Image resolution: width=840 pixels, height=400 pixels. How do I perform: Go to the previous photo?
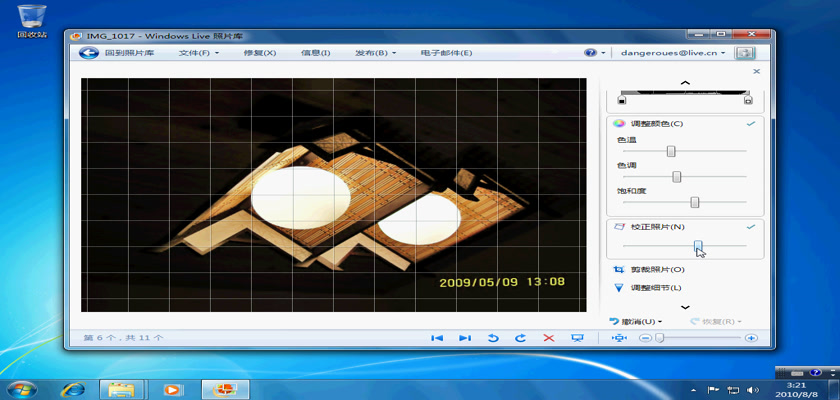tap(437, 338)
